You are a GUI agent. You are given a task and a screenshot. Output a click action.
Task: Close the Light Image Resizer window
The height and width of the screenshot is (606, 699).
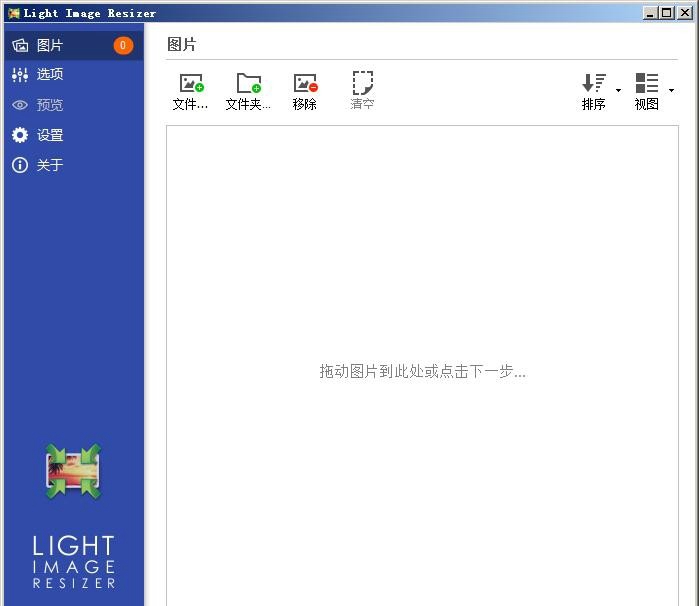[684, 13]
